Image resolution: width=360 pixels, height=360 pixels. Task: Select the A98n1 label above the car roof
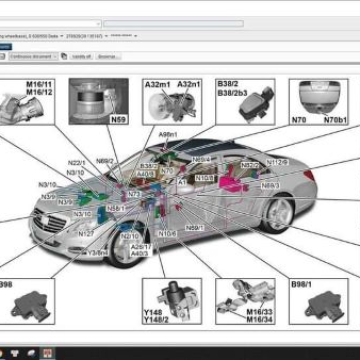168,135
